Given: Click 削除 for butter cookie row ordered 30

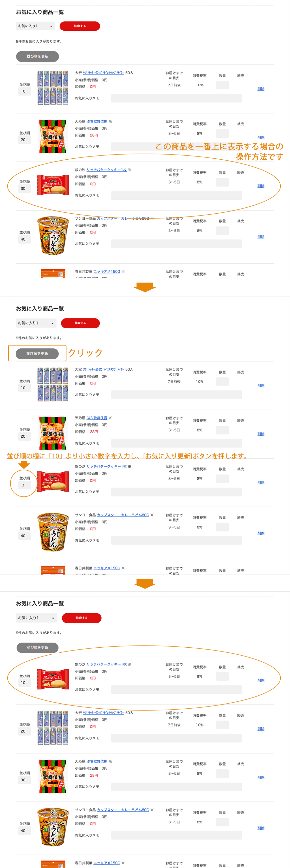Looking at the screenshot, I should click(x=261, y=186).
